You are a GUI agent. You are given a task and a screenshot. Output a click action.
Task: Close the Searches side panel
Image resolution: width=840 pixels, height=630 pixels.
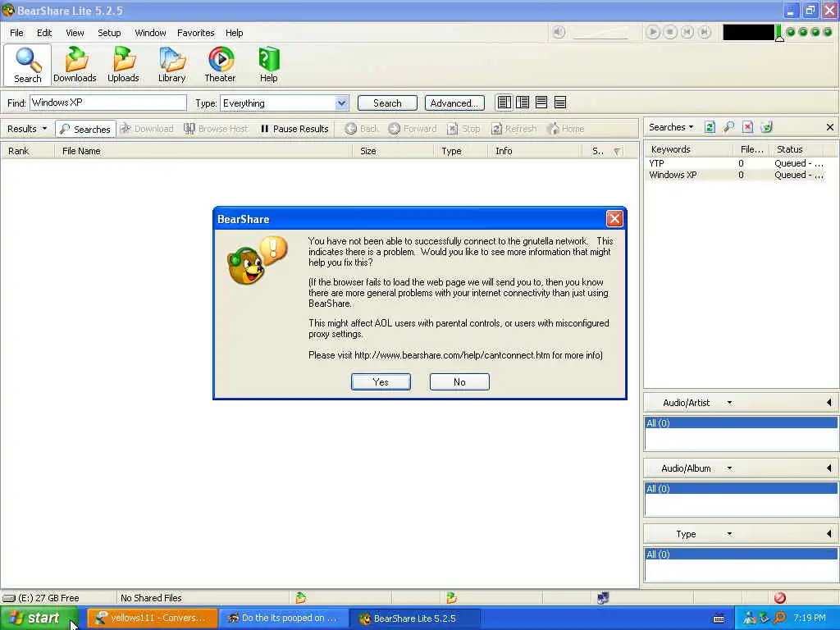pyautogui.click(x=830, y=127)
